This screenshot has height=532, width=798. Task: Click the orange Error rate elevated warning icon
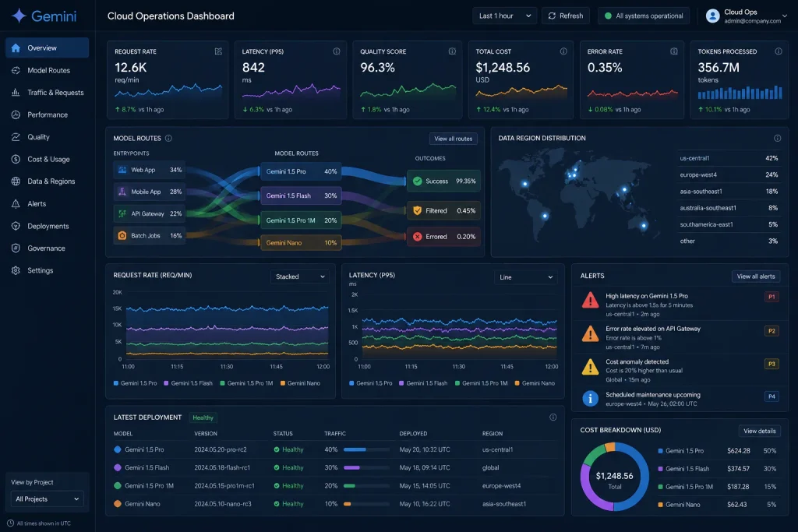590,334
